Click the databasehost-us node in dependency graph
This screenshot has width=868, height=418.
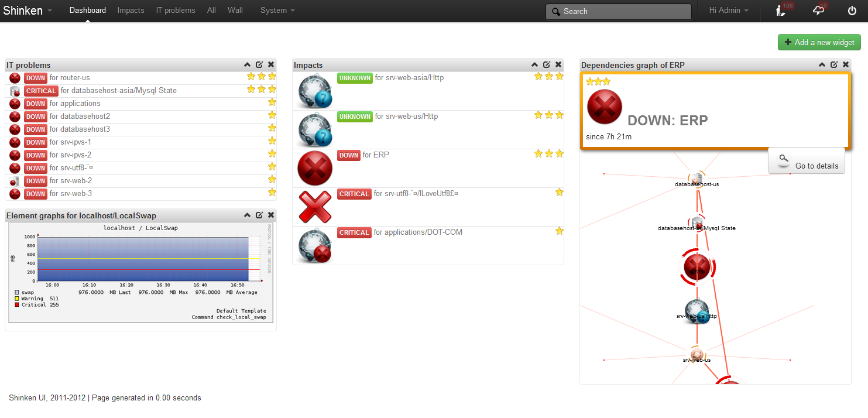coord(696,178)
